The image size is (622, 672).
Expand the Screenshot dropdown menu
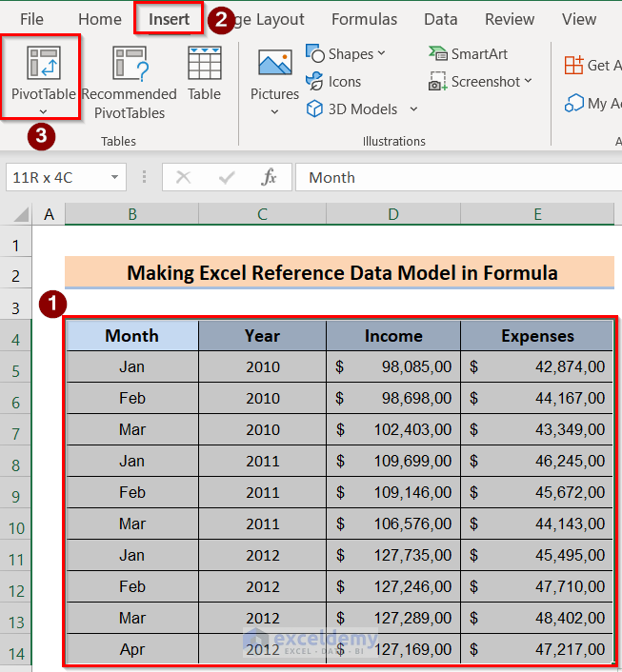click(x=529, y=82)
